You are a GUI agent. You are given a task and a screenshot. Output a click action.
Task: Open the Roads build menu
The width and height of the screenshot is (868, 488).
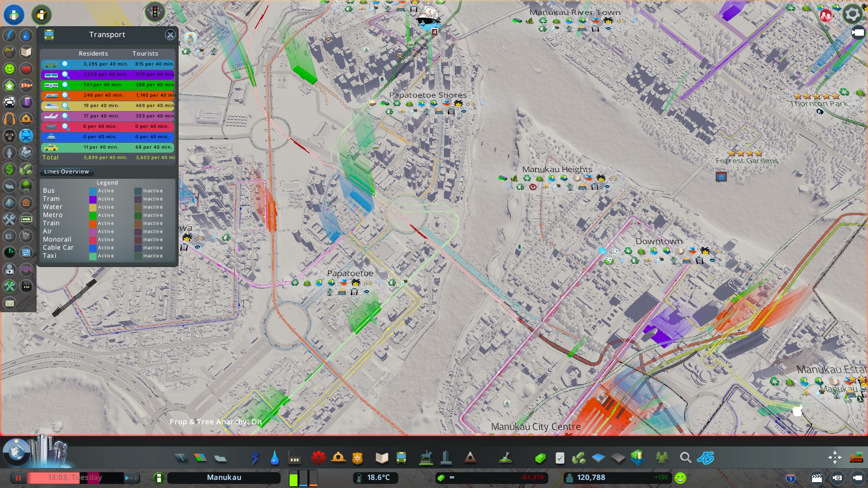click(x=181, y=458)
